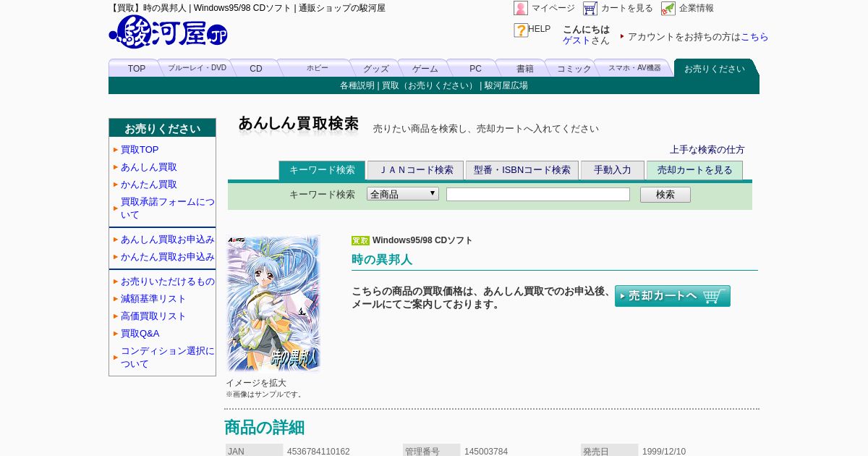Screen dimensions: 868x456
Task: Click こちら login link
Action: click(x=754, y=37)
